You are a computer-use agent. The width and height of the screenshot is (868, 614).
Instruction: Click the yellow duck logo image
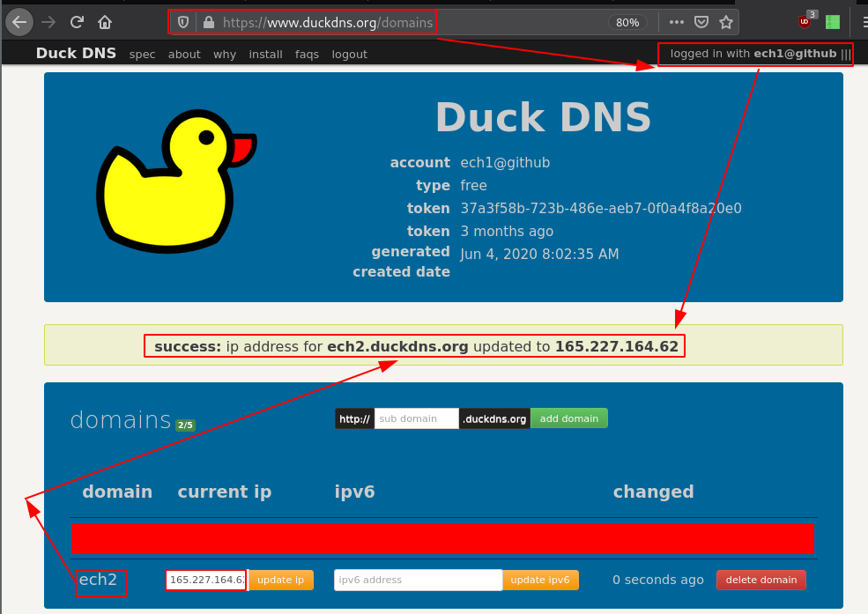[x=176, y=181]
